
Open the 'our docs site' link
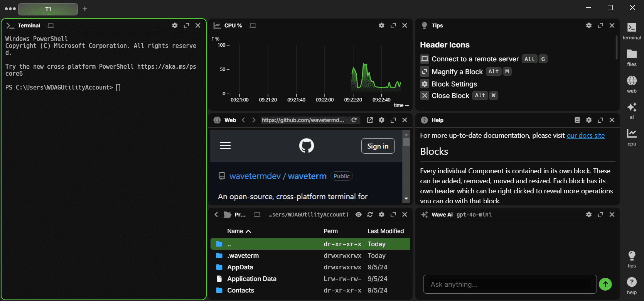[585, 135]
